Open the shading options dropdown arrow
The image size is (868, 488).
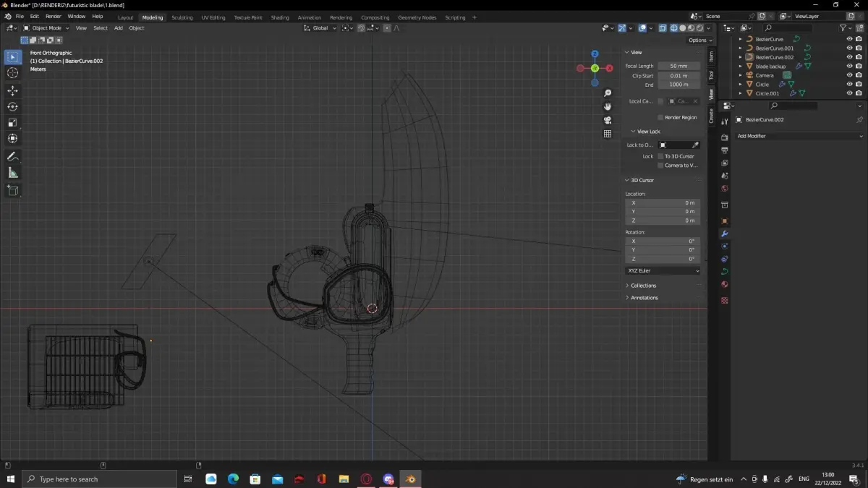[x=710, y=28]
